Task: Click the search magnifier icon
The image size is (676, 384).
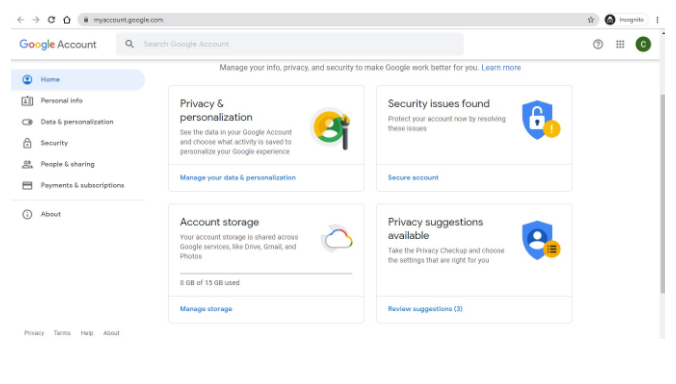Action: click(x=129, y=44)
